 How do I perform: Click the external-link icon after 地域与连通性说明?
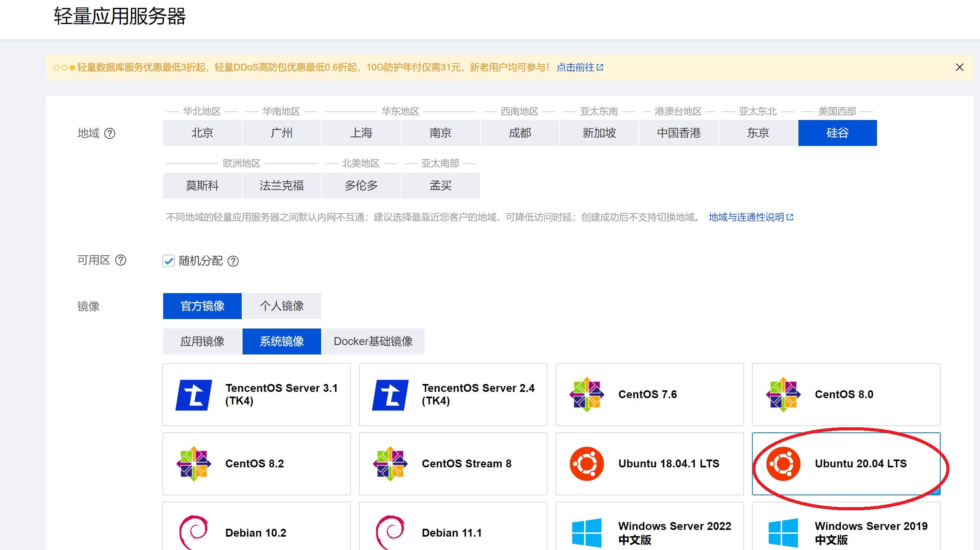click(790, 217)
